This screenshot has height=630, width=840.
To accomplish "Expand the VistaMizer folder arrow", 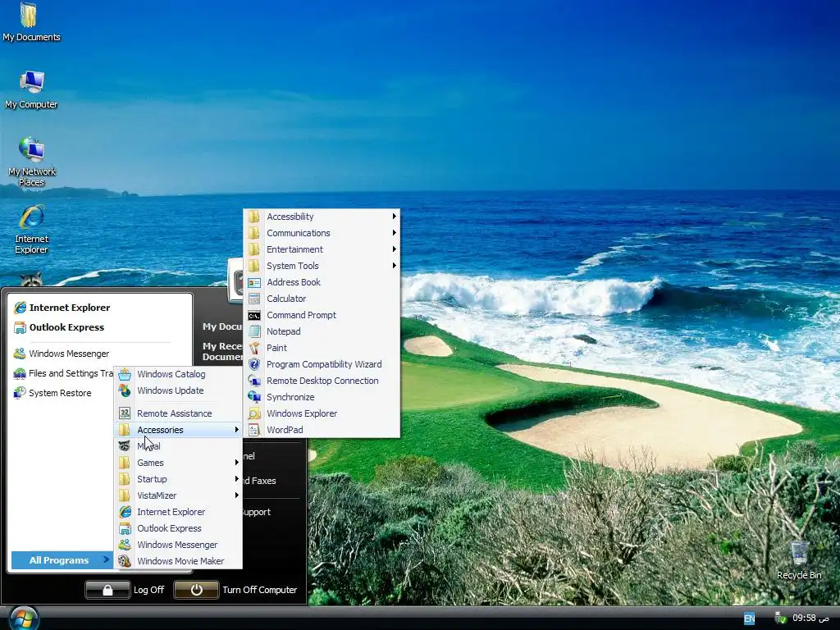I will click(236, 495).
